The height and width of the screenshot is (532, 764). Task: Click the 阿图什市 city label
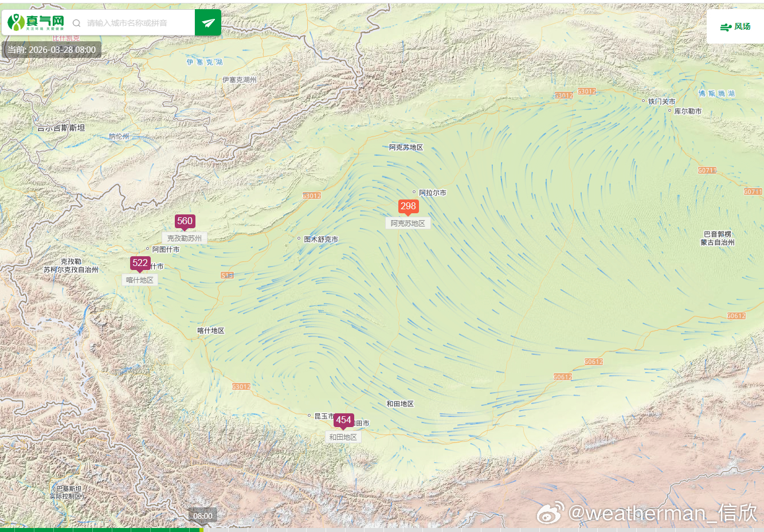pos(166,249)
